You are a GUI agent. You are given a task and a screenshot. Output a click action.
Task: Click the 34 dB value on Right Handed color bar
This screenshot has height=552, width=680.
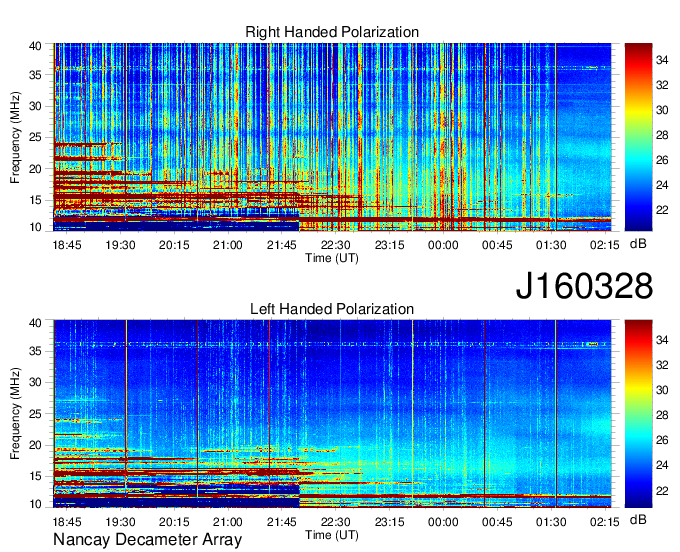(662, 60)
